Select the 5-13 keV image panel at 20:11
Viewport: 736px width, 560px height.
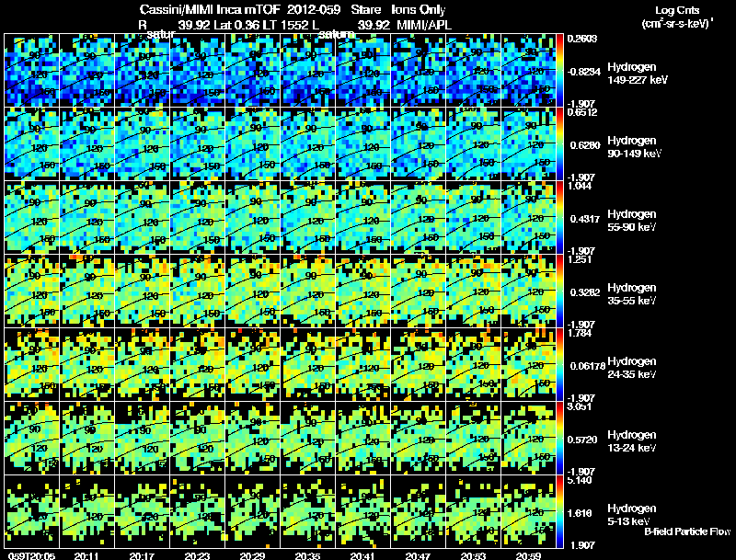(86, 511)
